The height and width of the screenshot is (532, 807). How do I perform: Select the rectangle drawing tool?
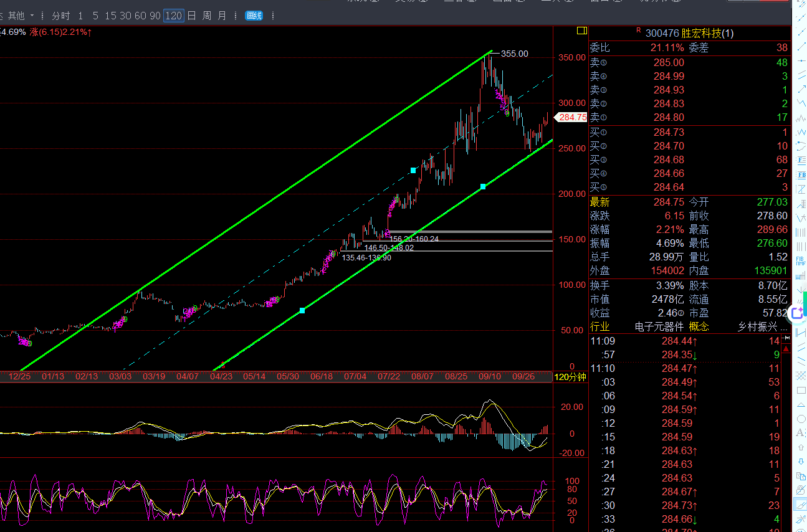(801, 390)
